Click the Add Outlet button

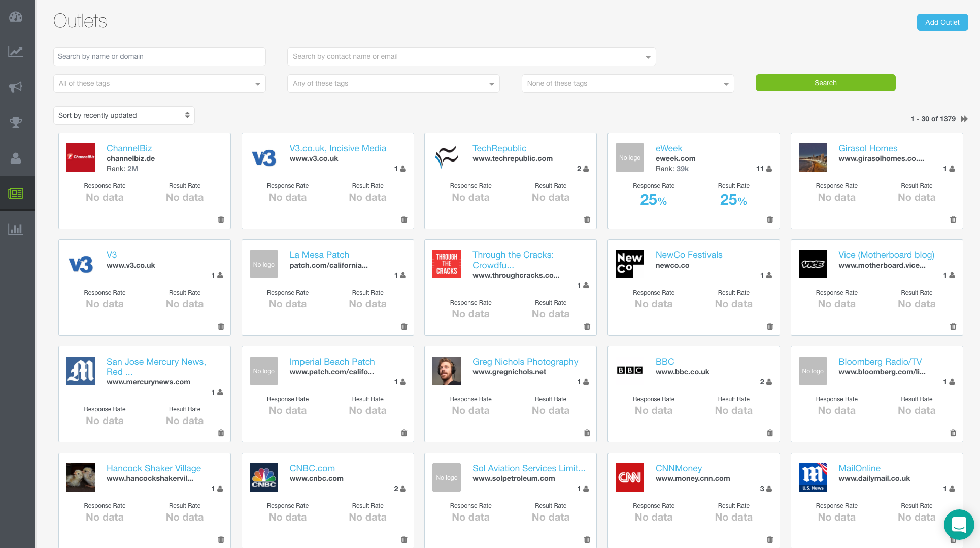pos(942,22)
